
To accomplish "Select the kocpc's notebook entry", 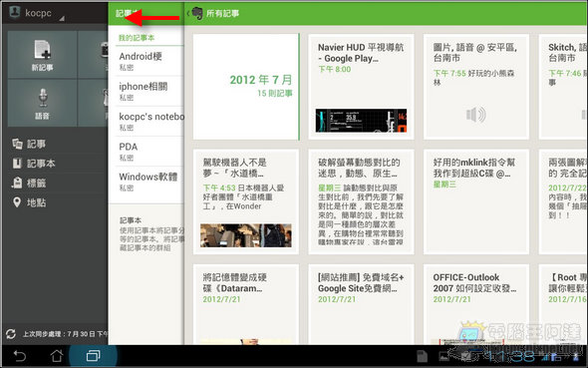I will 149,121.
